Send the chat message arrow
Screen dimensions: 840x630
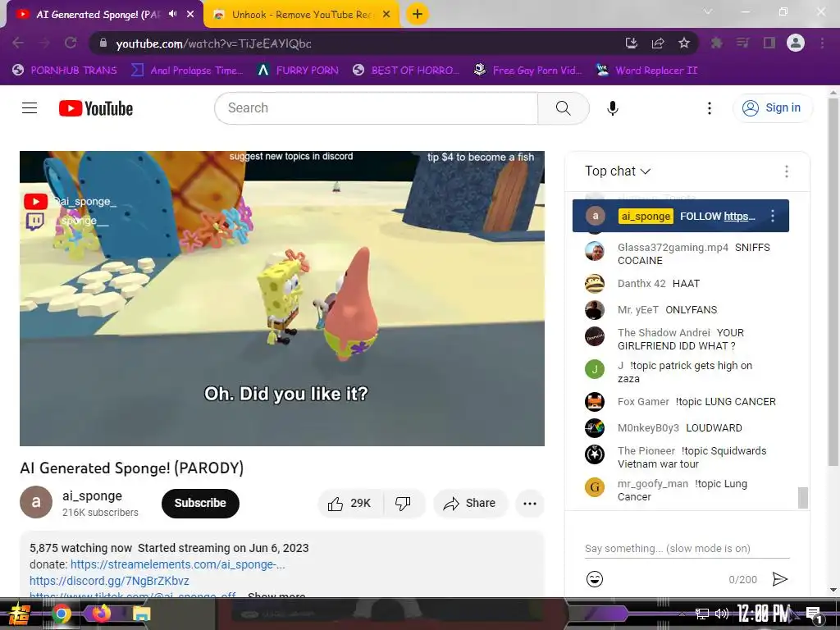coord(779,579)
